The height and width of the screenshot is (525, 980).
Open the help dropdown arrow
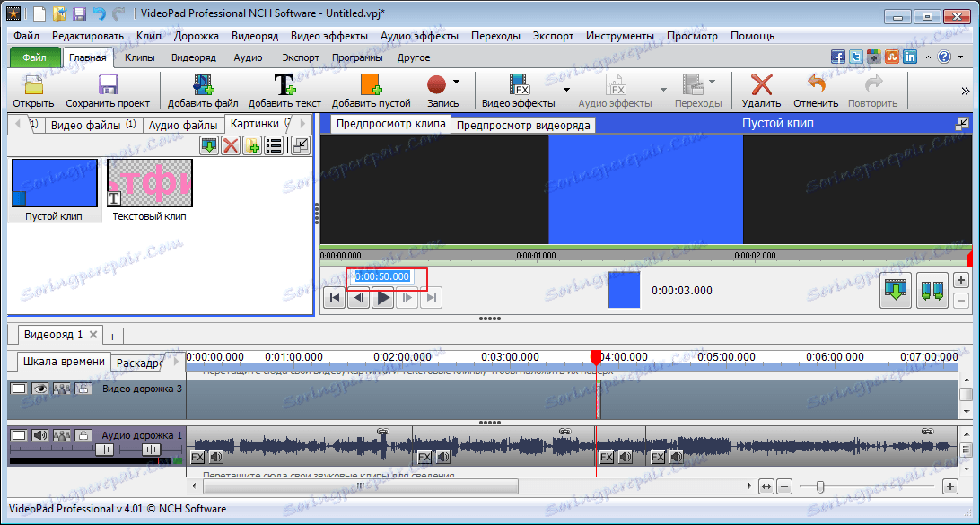960,57
